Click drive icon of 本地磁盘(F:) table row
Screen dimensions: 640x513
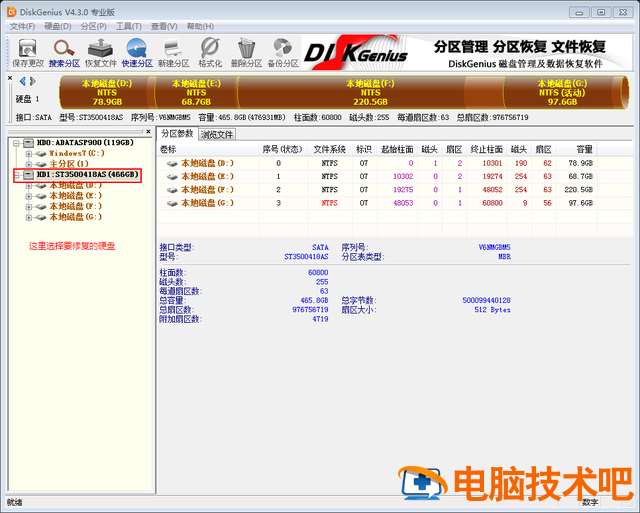tap(172, 190)
